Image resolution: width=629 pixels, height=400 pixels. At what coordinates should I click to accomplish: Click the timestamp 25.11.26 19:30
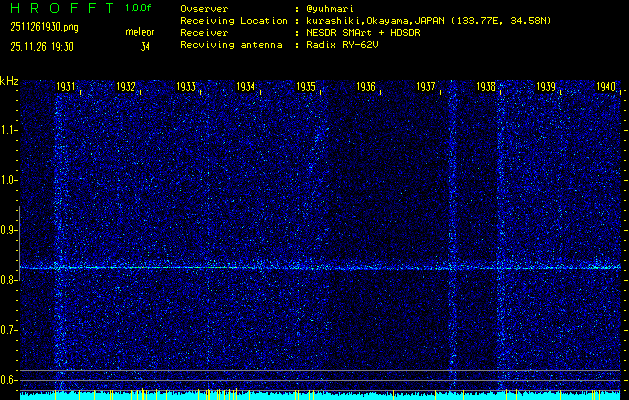click(42, 47)
